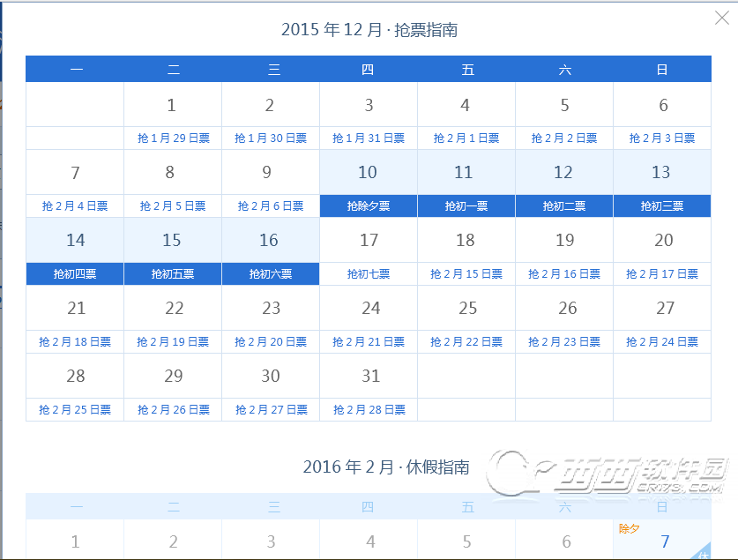Select December 10 in the calendar
Screen dimensions: 738x560
tap(368, 172)
